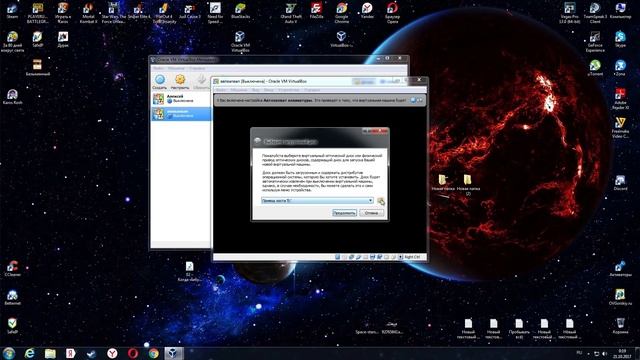Open Chrome from taskbar

click(x=153, y=353)
